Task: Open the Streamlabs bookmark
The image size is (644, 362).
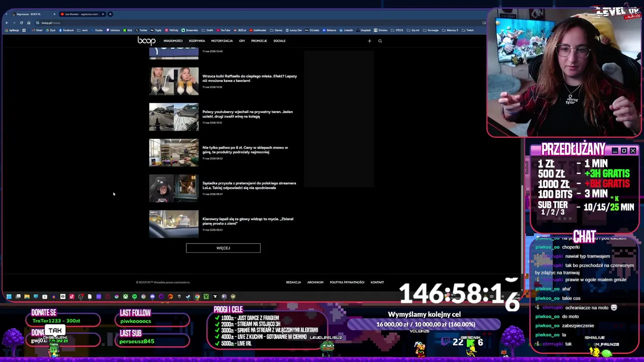Action: pos(190,30)
